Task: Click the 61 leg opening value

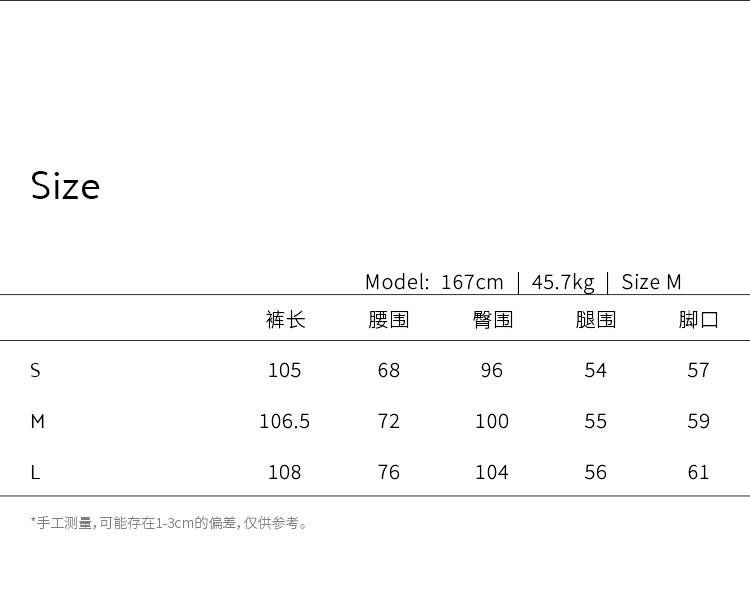Action: [699, 473]
